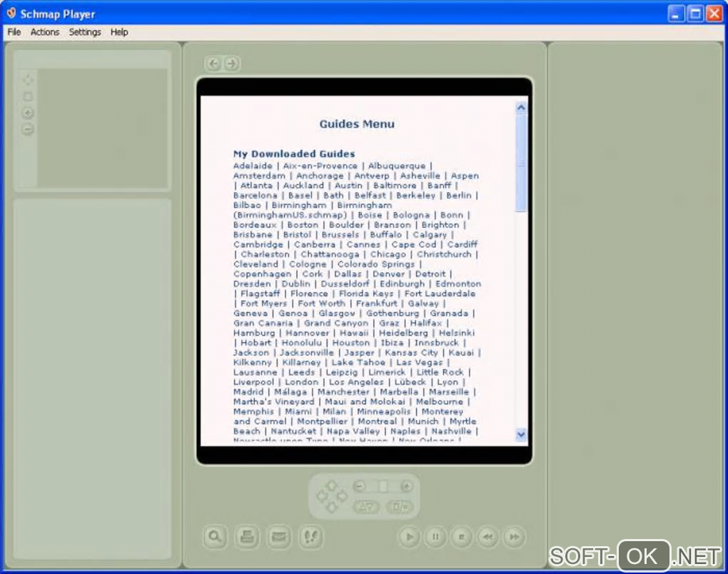Open the Barcelona guide link

(x=255, y=195)
